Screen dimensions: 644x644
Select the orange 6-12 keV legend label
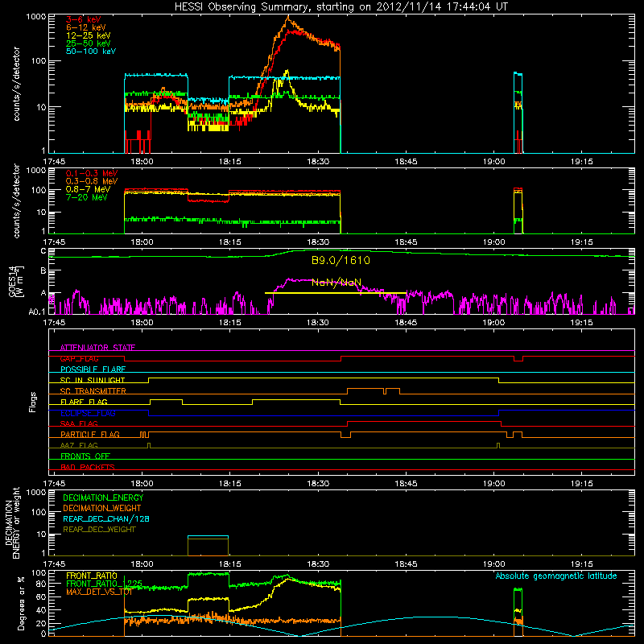(85, 27)
